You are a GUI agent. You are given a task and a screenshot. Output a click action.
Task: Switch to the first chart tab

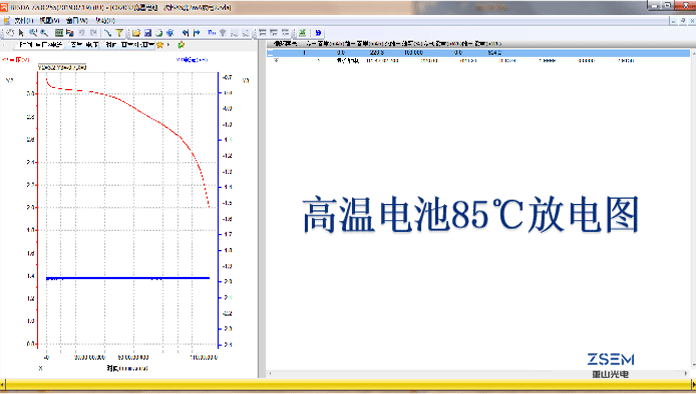coord(41,45)
